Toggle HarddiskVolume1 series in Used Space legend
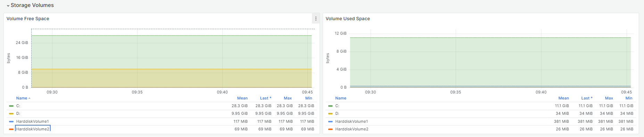The image size is (644, 137). [x=352, y=121]
